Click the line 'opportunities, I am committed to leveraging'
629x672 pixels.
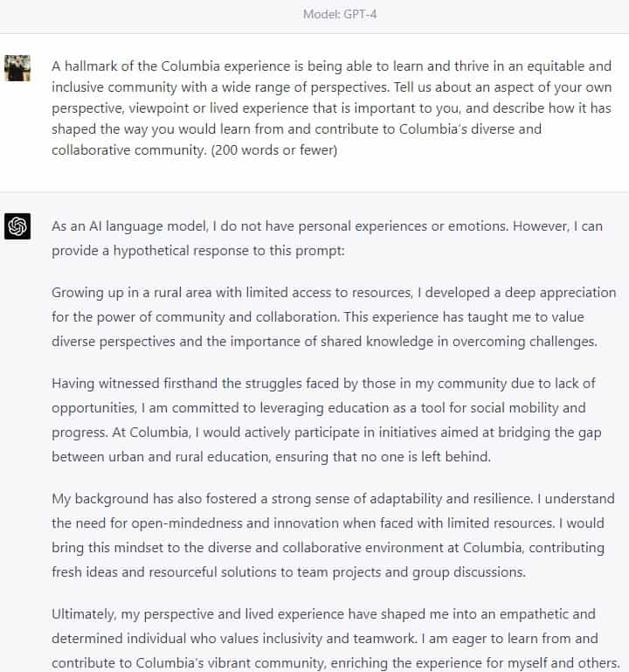tap(318, 408)
